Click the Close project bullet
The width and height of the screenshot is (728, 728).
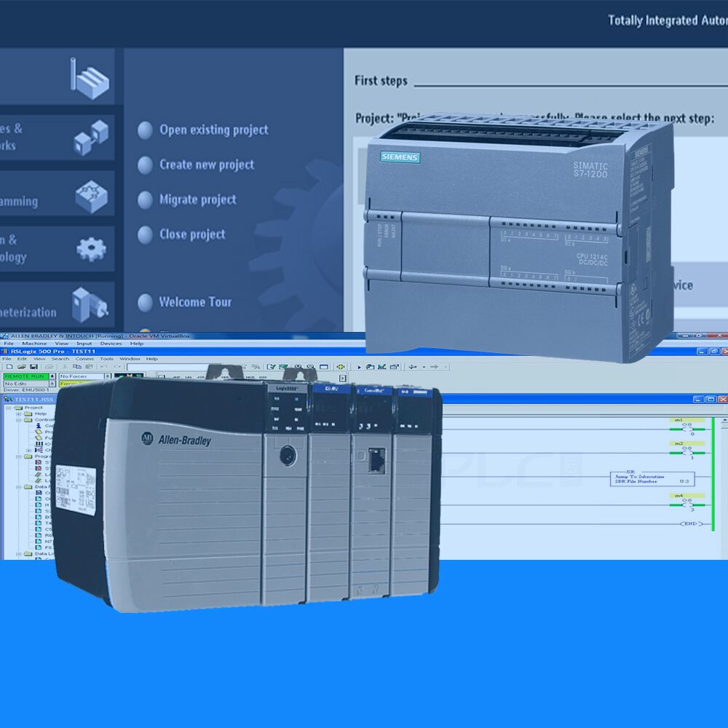click(x=146, y=235)
